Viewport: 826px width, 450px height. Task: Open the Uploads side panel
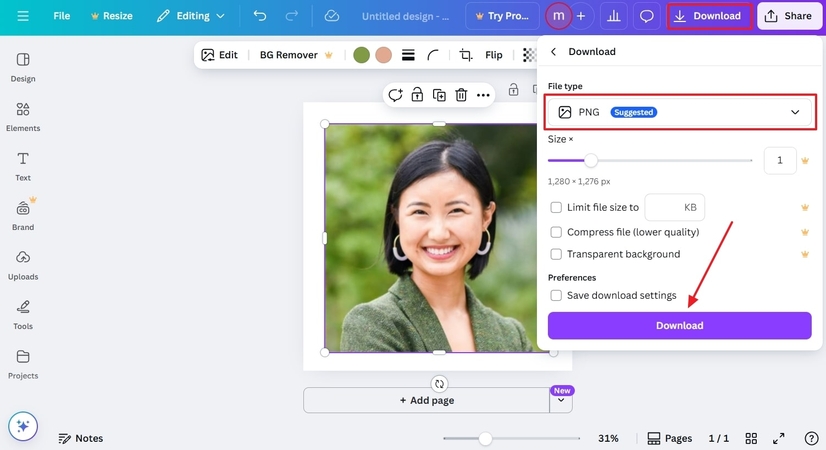click(x=23, y=266)
